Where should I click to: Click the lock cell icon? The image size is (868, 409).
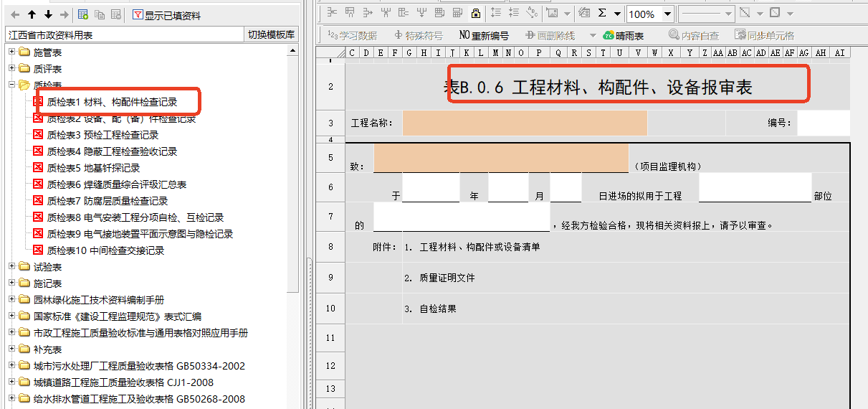(475, 13)
